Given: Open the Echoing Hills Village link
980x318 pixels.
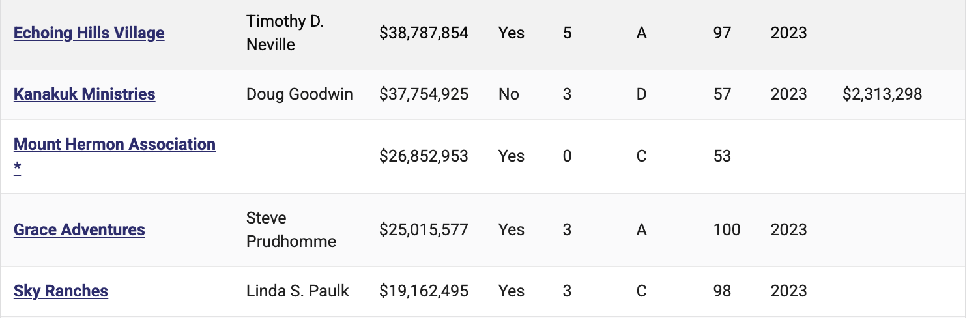Looking at the screenshot, I should tap(89, 33).
